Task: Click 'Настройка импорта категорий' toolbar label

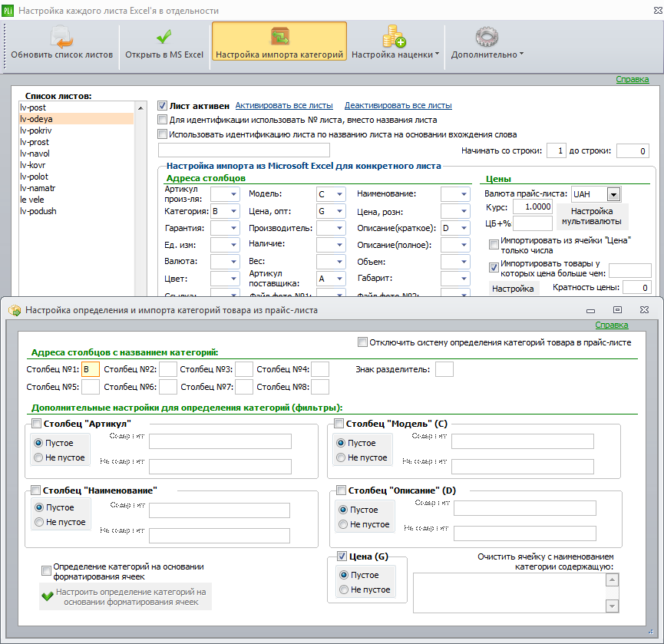Action: coord(279,54)
